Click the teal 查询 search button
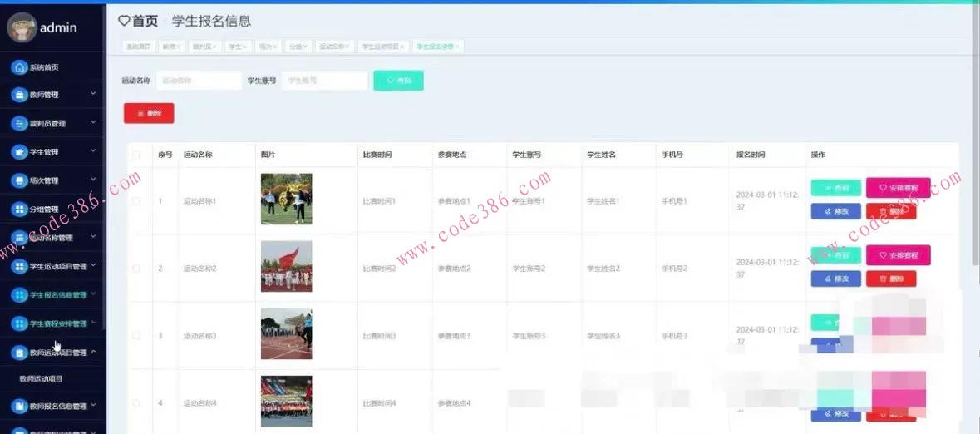 (398, 81)
